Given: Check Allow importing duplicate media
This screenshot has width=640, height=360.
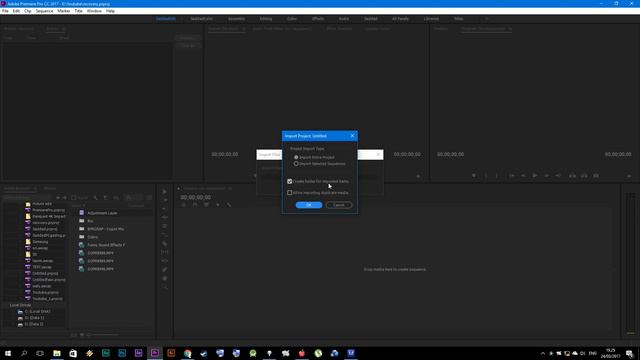Looking at the screenshot, I should click(x=289, y=193).
